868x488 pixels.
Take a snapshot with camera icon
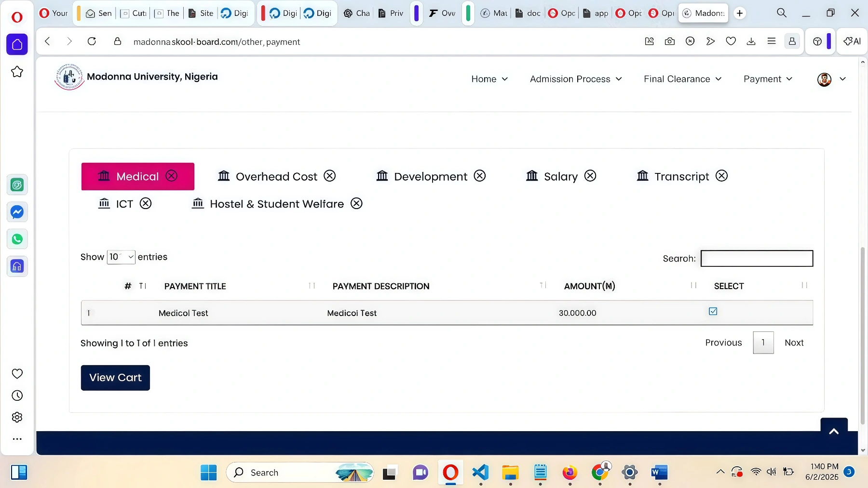pos(670,41)
